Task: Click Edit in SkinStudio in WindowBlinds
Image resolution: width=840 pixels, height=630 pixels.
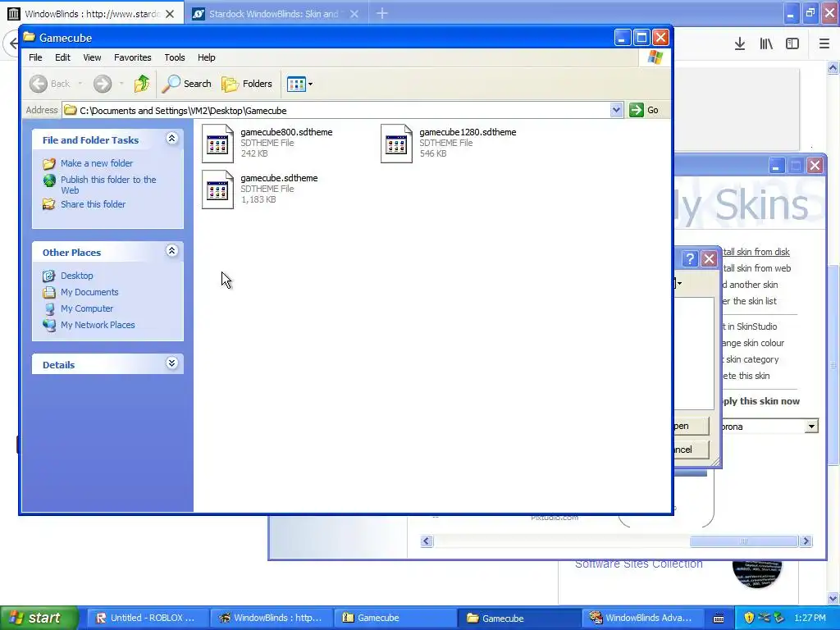Action: click(x=749, y=326)
